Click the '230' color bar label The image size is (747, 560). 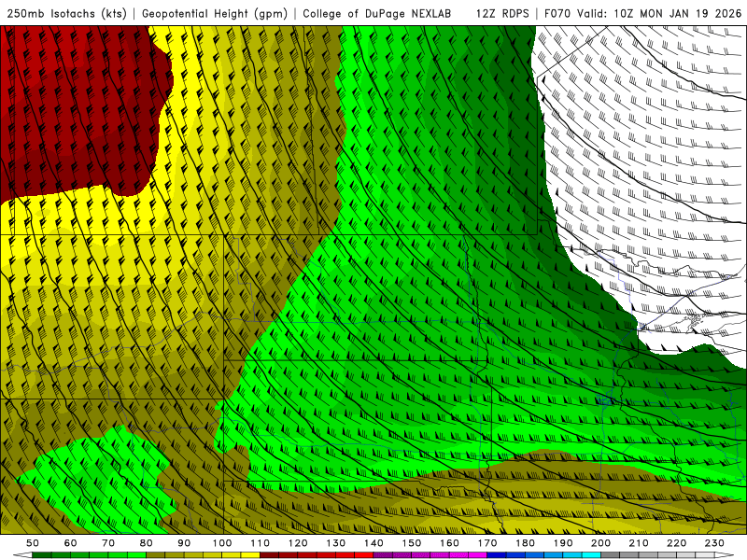click(714, 543)
